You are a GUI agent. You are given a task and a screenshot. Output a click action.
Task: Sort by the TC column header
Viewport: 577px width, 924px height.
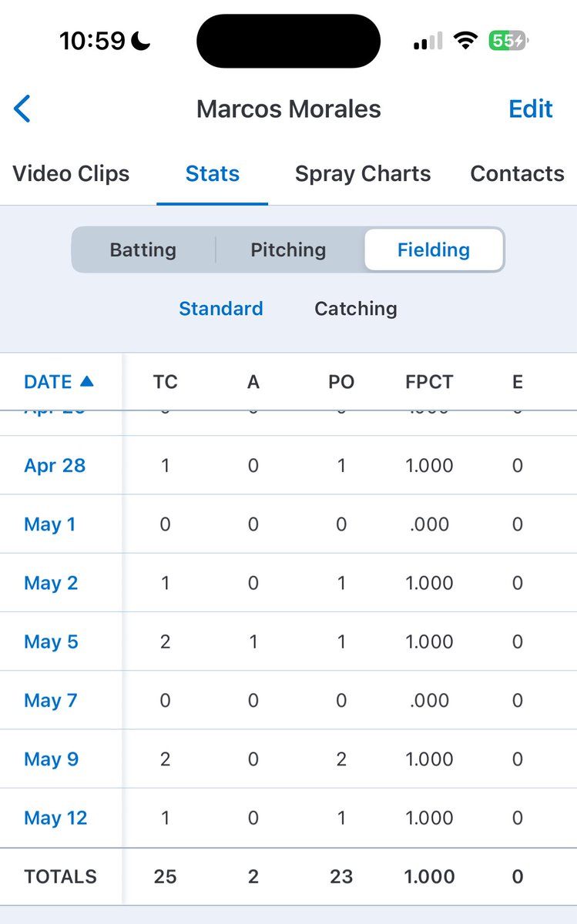[x=166, y=381]
